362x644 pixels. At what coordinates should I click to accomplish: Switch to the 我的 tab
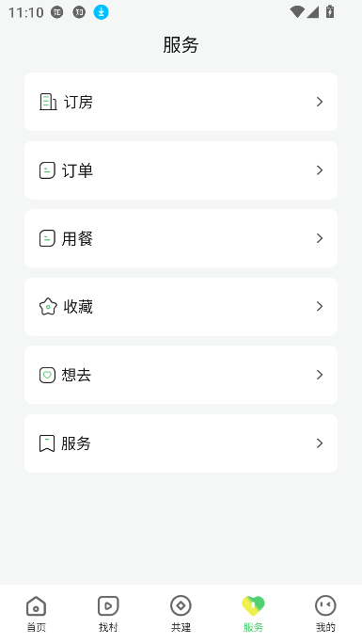coord(325,614)
